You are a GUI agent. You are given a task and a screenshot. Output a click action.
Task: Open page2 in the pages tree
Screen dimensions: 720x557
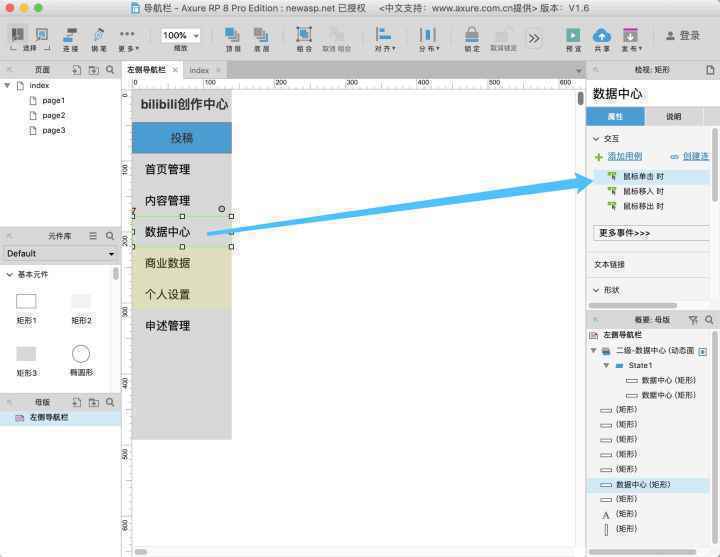53,116
